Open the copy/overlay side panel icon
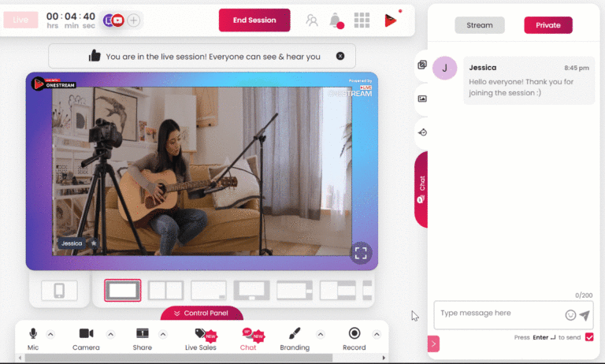 (x=422, y=65)
